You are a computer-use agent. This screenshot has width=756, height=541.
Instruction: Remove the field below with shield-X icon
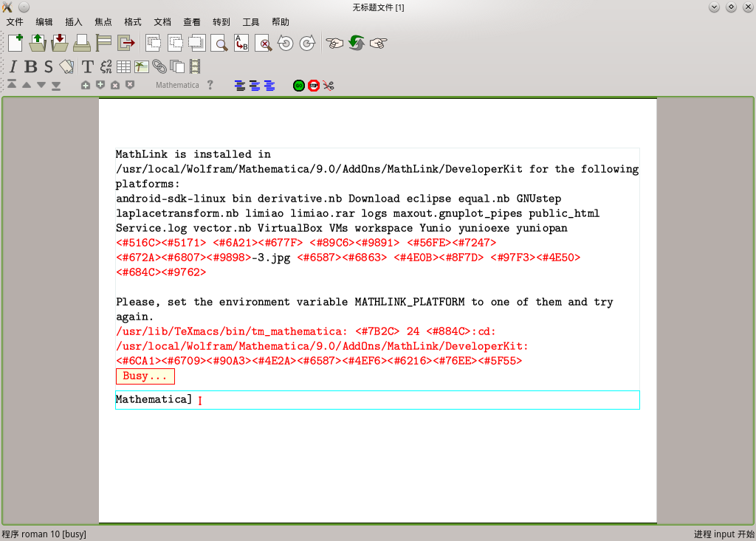tap(130, 85)
